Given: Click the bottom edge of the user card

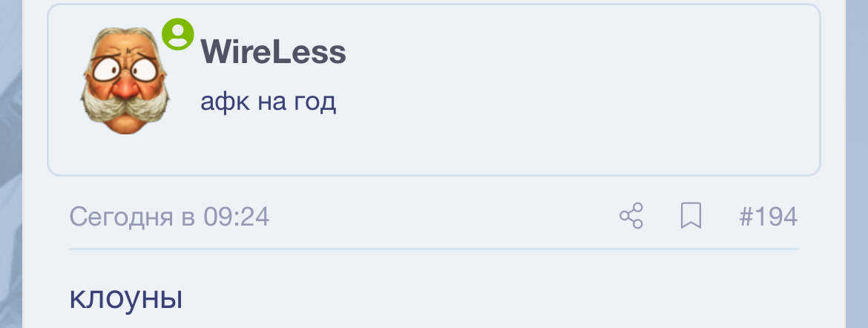Looking at the screenshot, I should tap(434, 175).
